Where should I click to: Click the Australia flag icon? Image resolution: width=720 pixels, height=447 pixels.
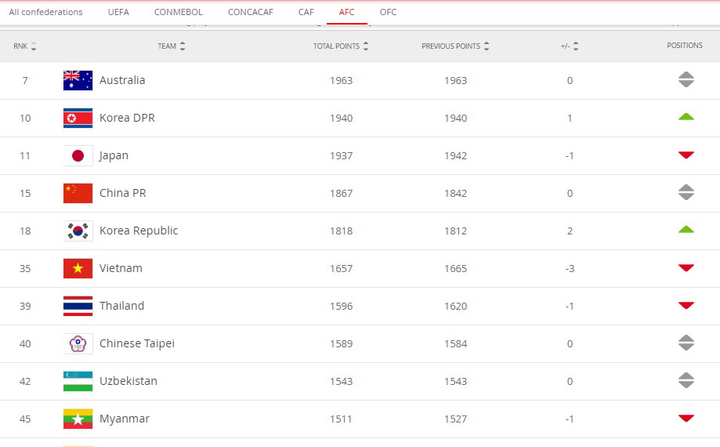click(x=78, y=80)
